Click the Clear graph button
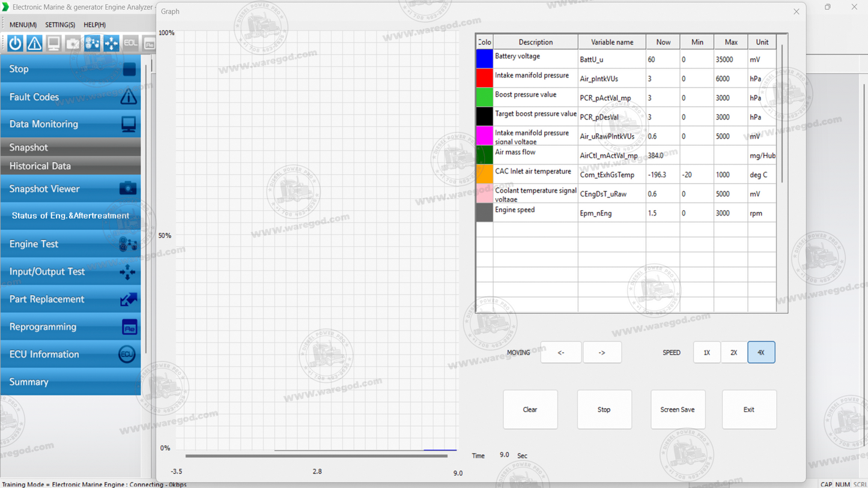Screen dimensions: 868x488 coord(530,409)
